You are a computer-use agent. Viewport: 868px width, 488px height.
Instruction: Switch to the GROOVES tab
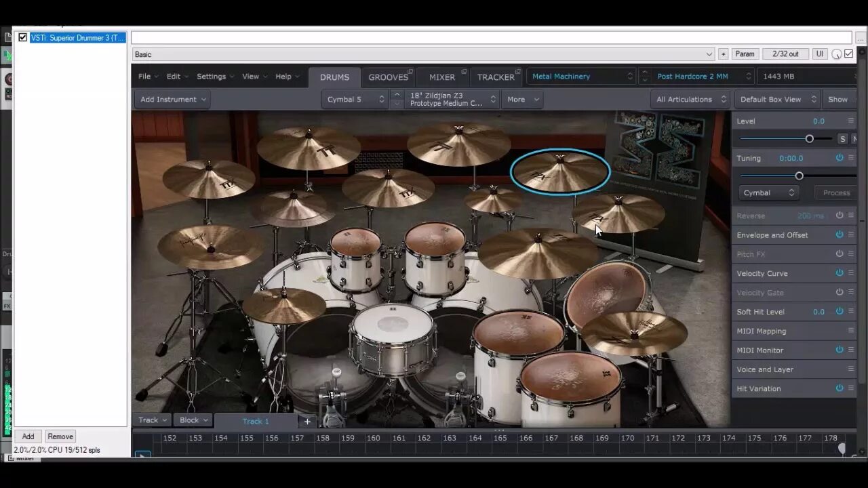pos(389,77)
